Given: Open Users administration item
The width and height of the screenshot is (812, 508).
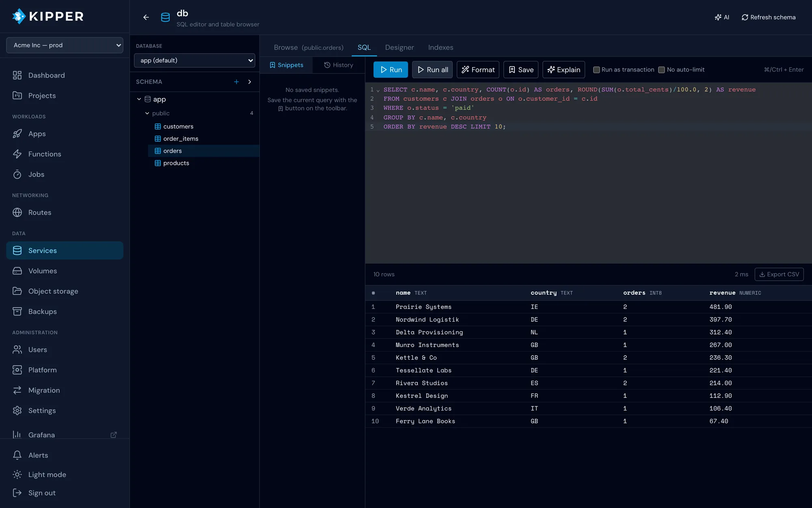Looking at the screenshot, I should [65, 350].
